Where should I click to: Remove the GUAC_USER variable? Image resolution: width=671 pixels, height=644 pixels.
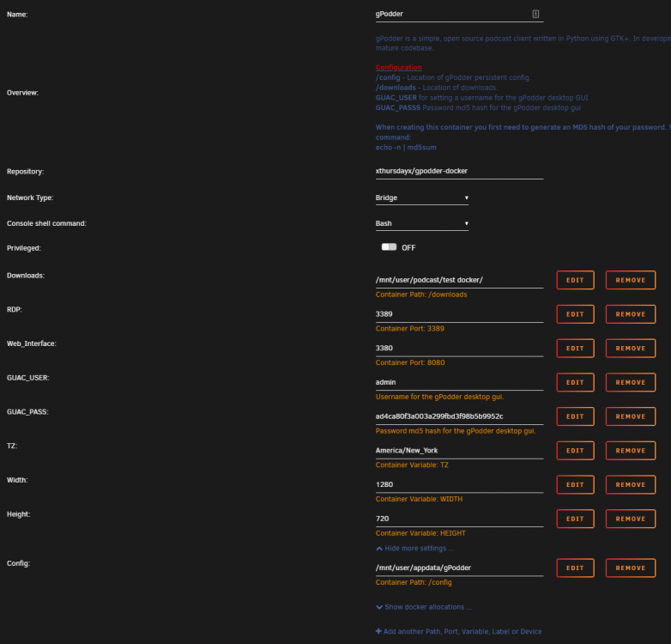point(631,382)
